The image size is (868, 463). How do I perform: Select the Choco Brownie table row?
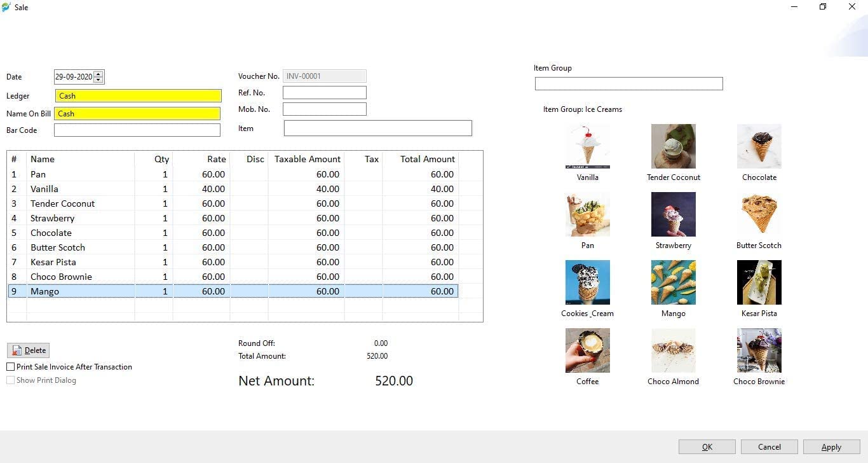(x=233, y=277)
